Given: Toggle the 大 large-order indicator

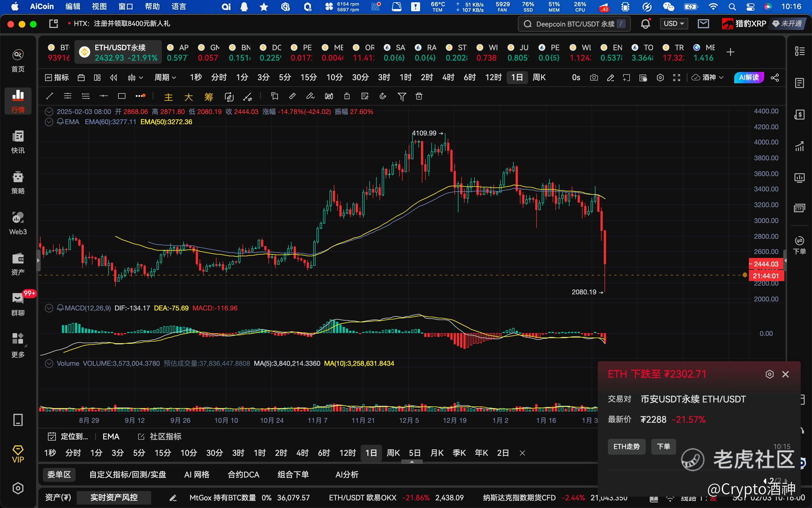Looking at the screenshot, I should coord(188,97).
